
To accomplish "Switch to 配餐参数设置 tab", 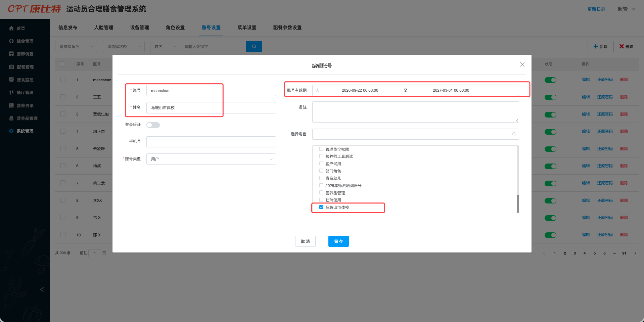I will click(287, 28).
